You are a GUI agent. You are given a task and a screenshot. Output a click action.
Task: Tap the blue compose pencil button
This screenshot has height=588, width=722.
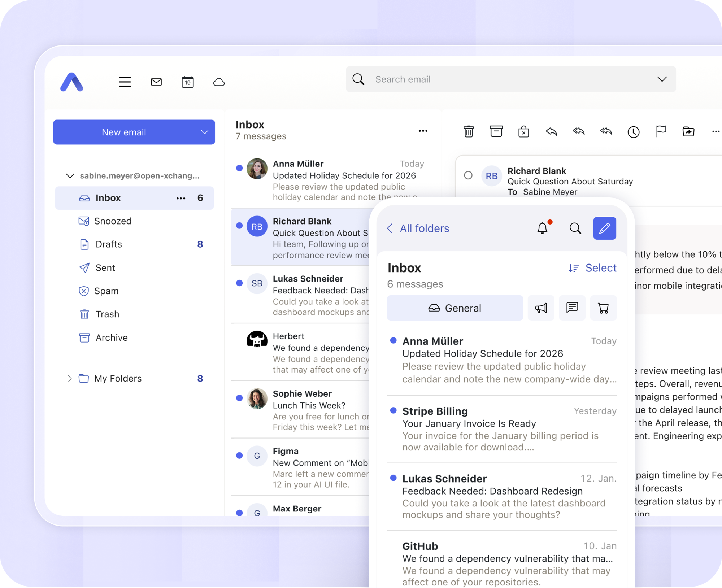604,228
